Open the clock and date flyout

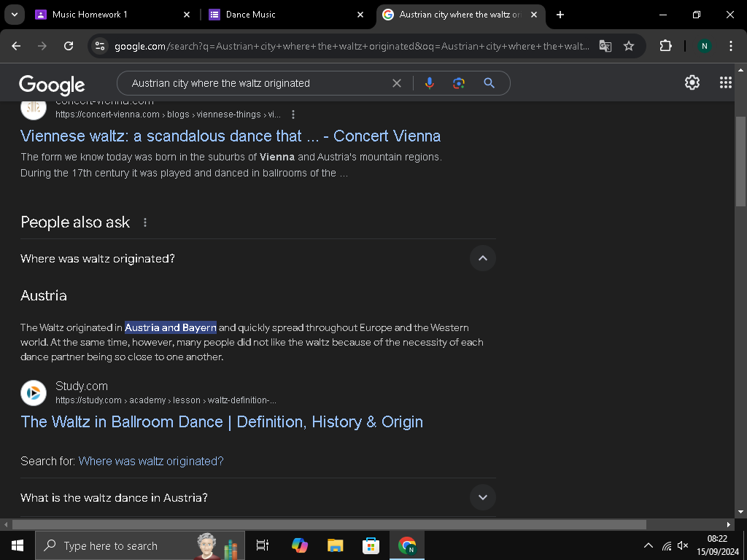coord(718,545)
